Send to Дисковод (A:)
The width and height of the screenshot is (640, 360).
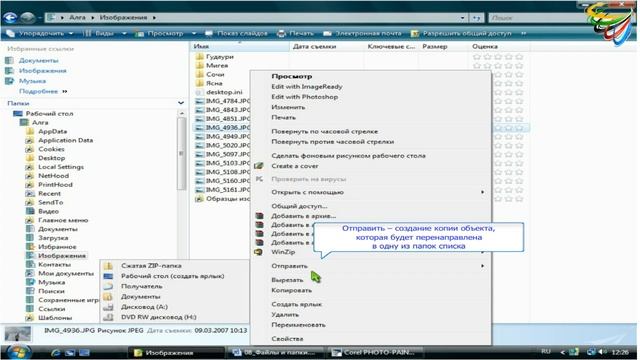click(144, 307)
